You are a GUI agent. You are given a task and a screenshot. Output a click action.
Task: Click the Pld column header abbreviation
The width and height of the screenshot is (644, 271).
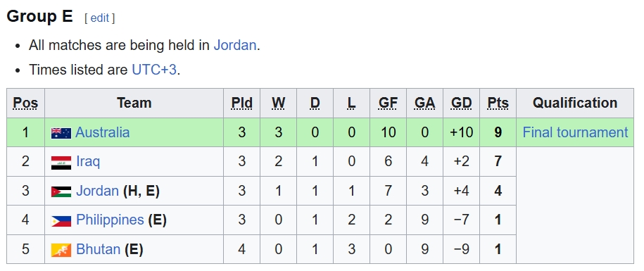pyautogui.click(x=241, y=103)
